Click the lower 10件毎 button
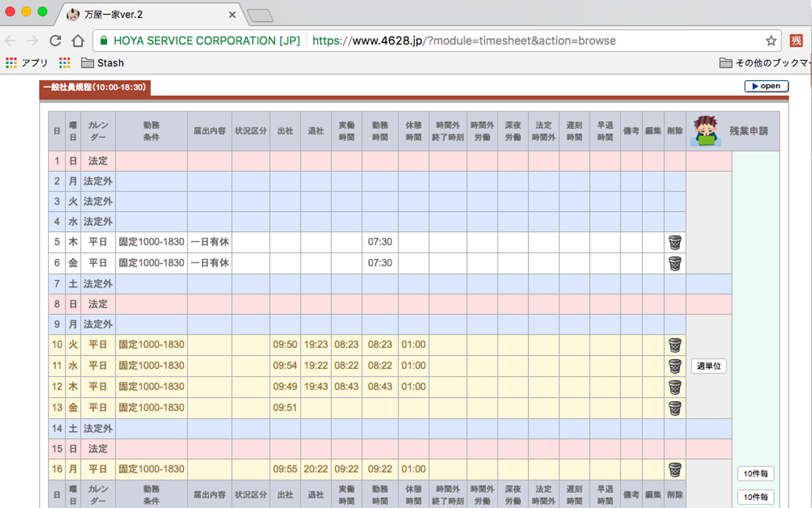The width and height of the screenshot is (812, 508). click(x=756, y=497)
